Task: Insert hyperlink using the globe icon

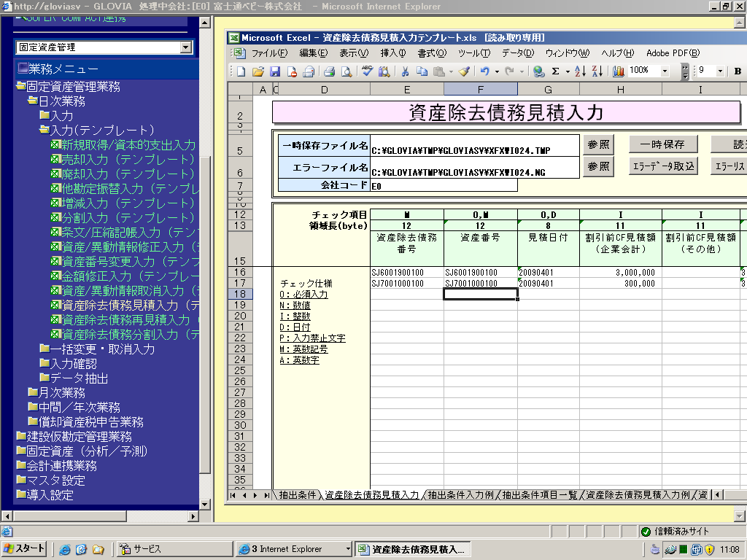Action: [x=539, y=71]
